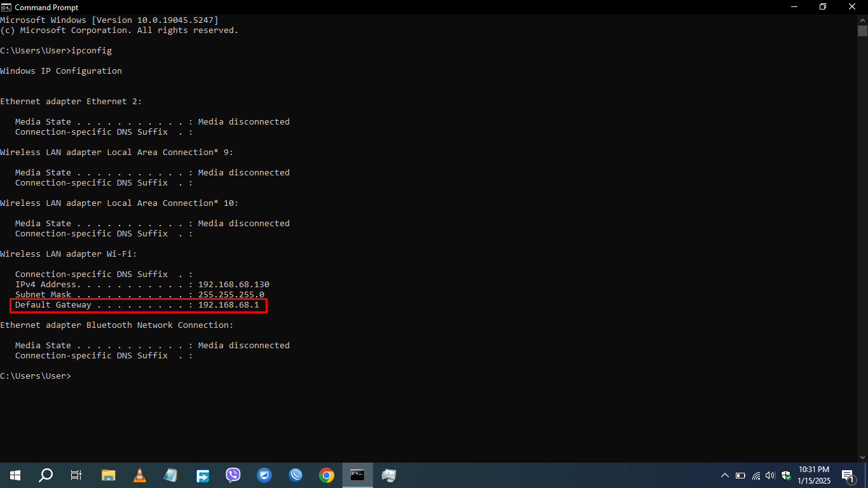Open volume speaker tray icon

tap(771, 475)
